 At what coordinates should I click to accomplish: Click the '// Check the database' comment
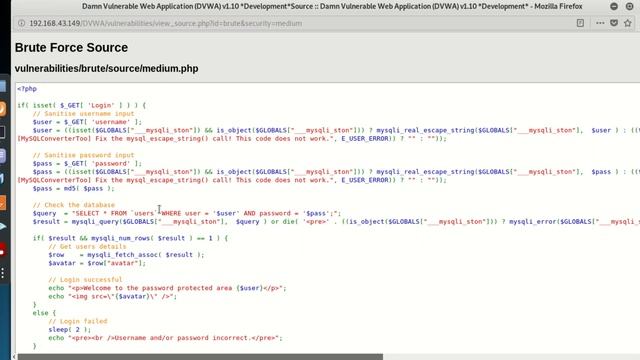click(74, 205)
